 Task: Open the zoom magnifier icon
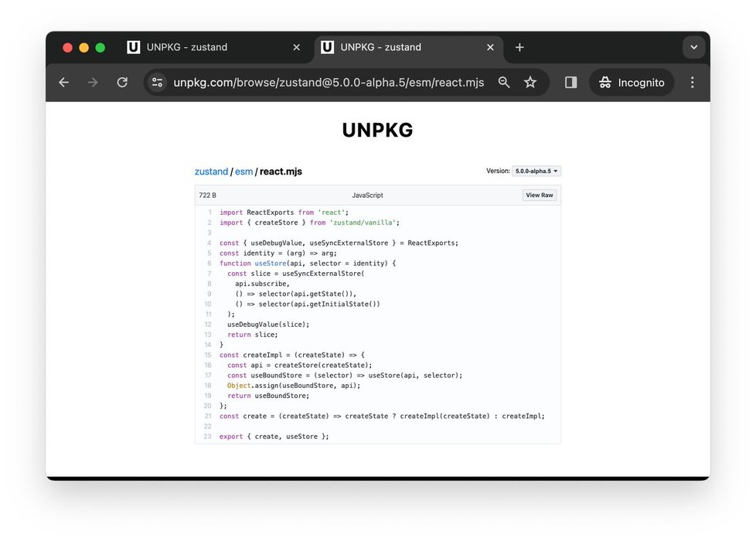point(504,83)
